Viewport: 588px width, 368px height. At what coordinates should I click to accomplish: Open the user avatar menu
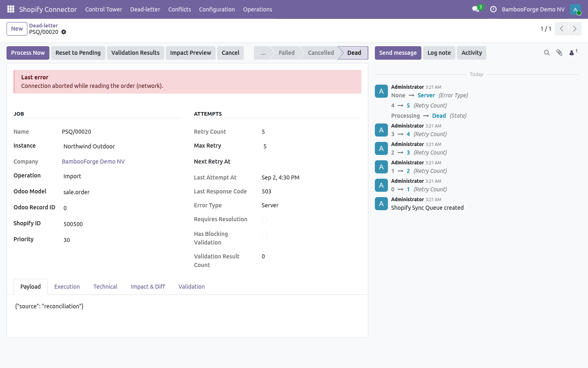(x=575, y=9)
